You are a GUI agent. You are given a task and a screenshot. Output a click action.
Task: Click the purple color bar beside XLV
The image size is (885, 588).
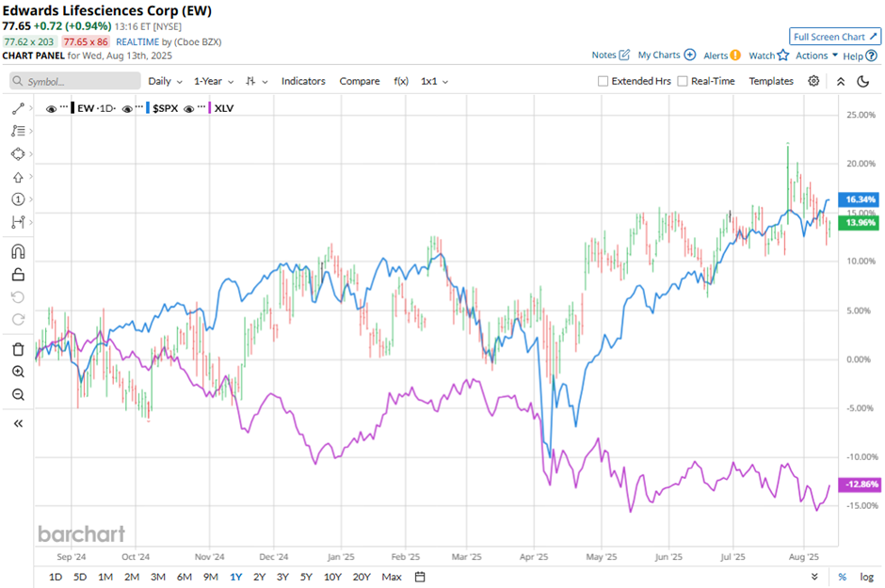(x=210, y=107)
